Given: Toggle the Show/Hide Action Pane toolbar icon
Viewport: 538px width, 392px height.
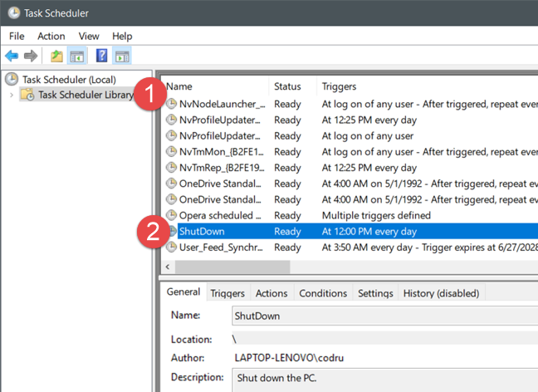Looking at the screenshot, I should point(122,56).
